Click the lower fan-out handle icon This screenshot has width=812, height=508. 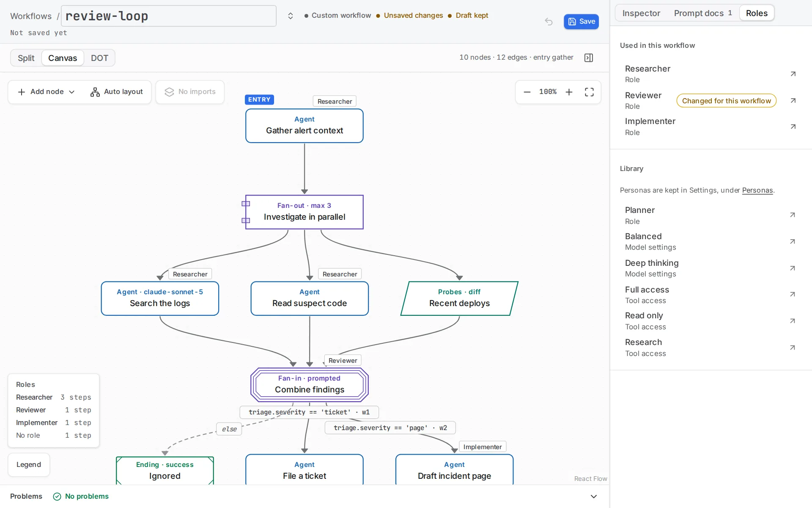(x=246, y=221)
